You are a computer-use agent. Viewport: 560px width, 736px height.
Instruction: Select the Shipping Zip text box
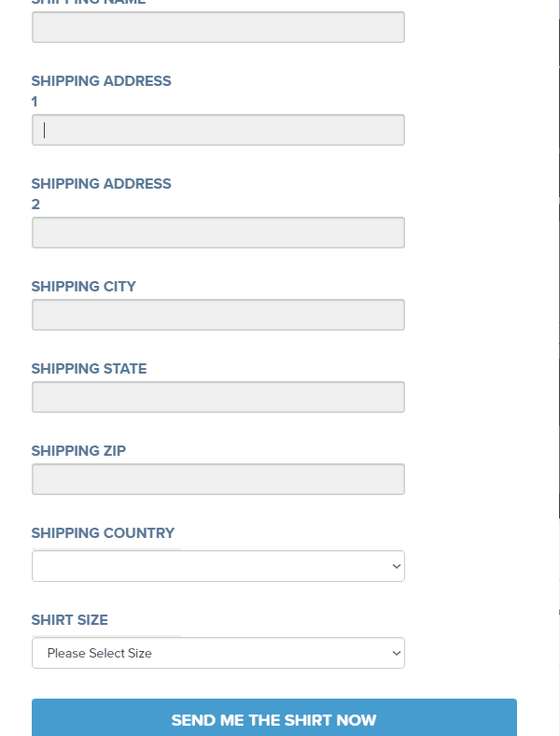click(x=218, y=479)
